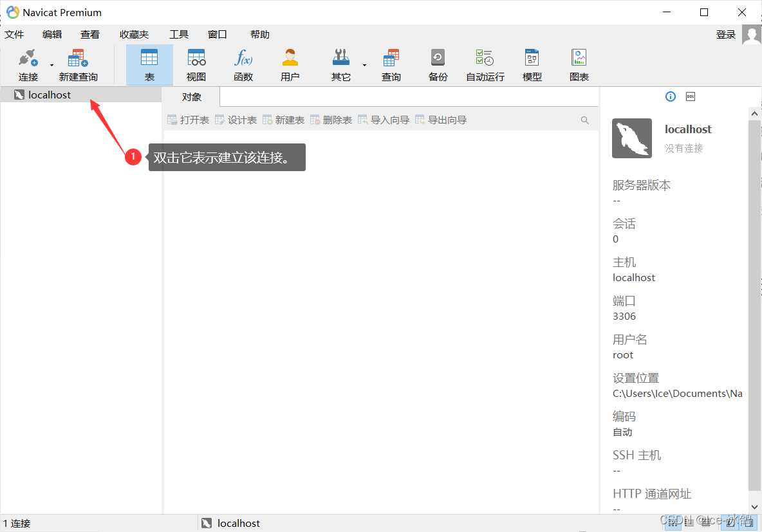Open the Charts (图表) icon

(x=579, y=64)
